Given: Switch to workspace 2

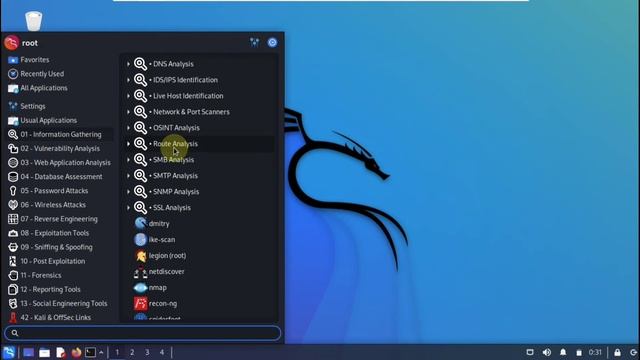Looking at the screenshot, I should point(132,352).
